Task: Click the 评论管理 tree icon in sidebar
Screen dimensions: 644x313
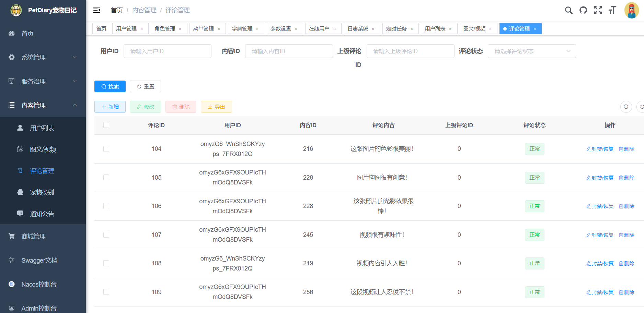Action: pos(20,171)
